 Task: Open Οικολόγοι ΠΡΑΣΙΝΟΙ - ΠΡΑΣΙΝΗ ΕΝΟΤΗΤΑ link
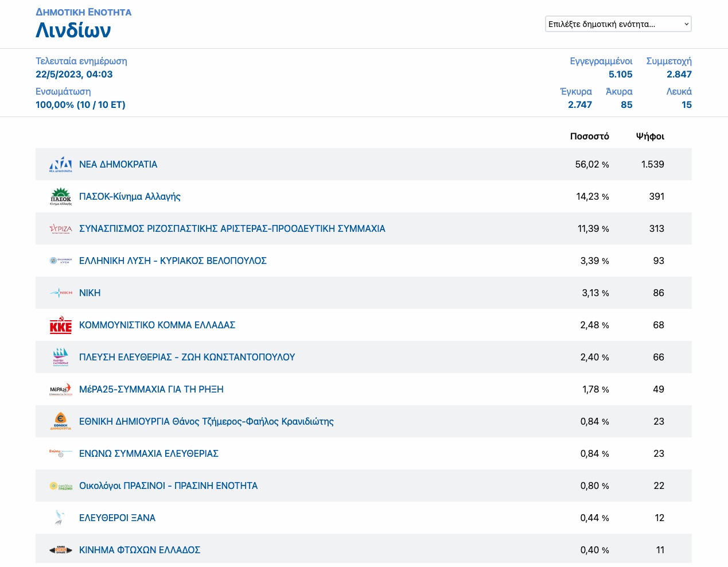(x=169, y=486)
